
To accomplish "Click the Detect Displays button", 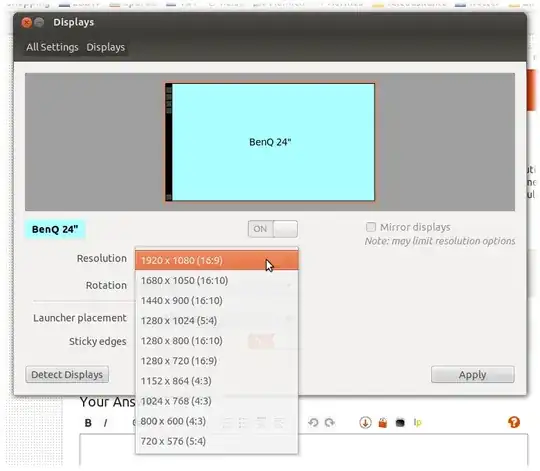I will (x=67, y=374).
